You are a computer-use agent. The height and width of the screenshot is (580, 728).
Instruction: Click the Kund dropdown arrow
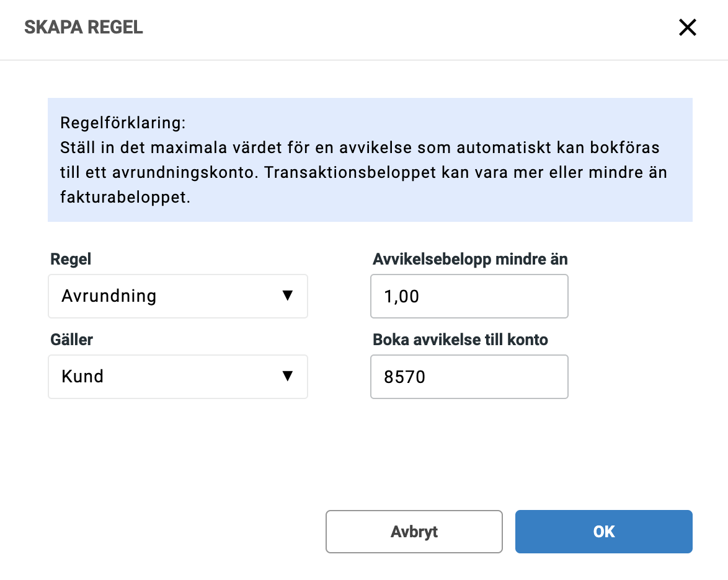point(288,377)
